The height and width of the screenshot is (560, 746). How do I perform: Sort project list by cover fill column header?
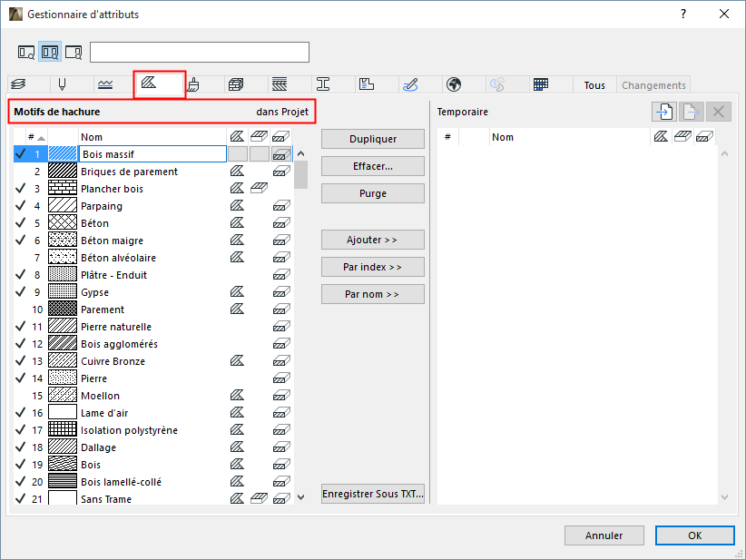coord(259,137)
